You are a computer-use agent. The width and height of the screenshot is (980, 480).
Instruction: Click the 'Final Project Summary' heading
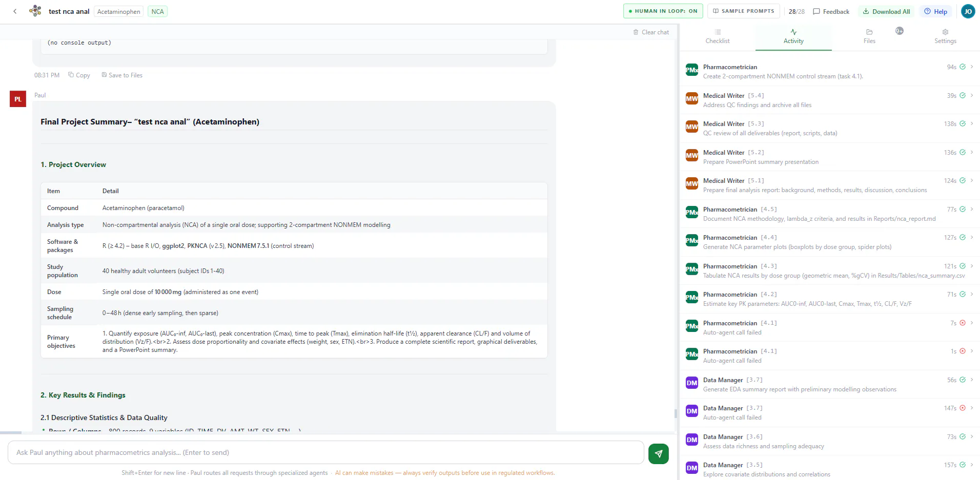(150, 122)
